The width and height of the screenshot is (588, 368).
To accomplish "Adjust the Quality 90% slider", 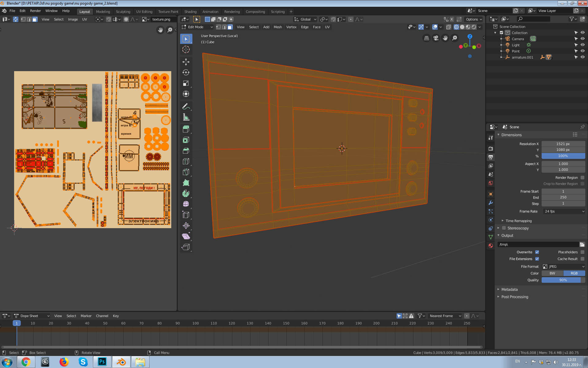I will [x=563, y=280].
